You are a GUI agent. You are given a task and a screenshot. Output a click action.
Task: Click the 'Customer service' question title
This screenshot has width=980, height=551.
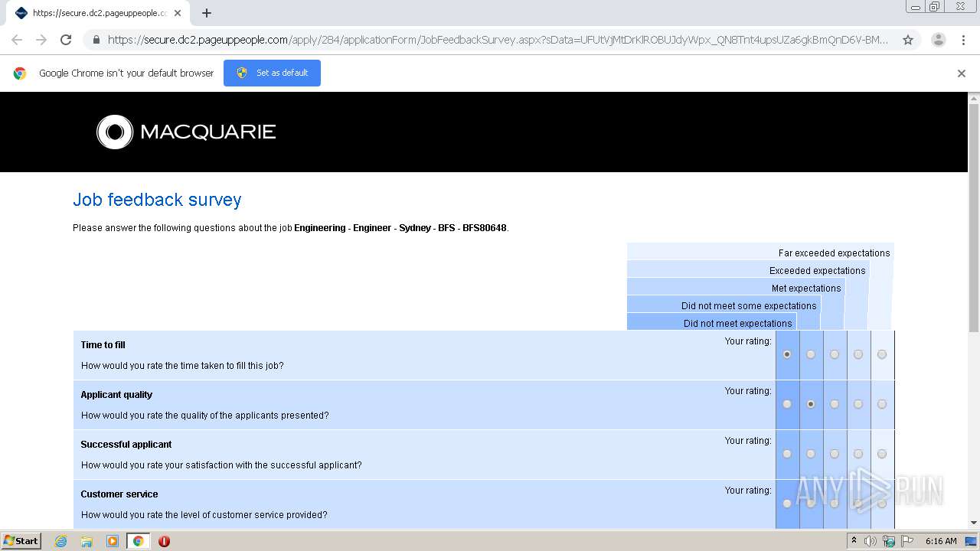pyautogui.click(x=119, y=494)
